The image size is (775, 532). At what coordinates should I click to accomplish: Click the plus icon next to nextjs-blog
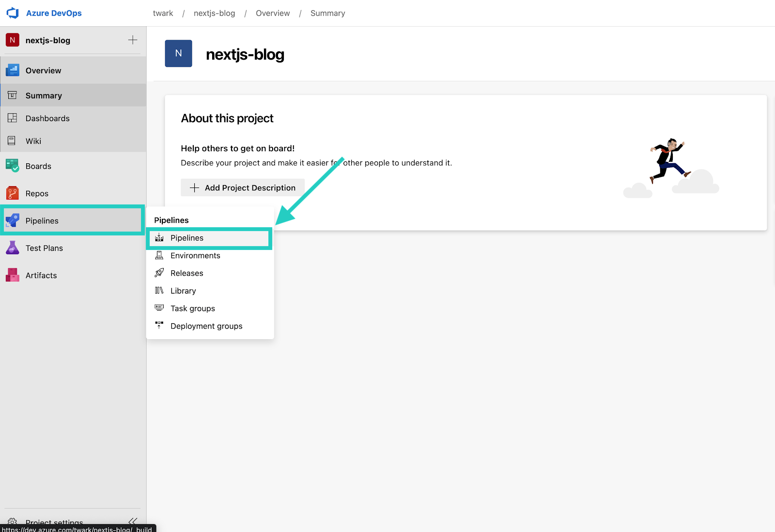click(133, 40)
